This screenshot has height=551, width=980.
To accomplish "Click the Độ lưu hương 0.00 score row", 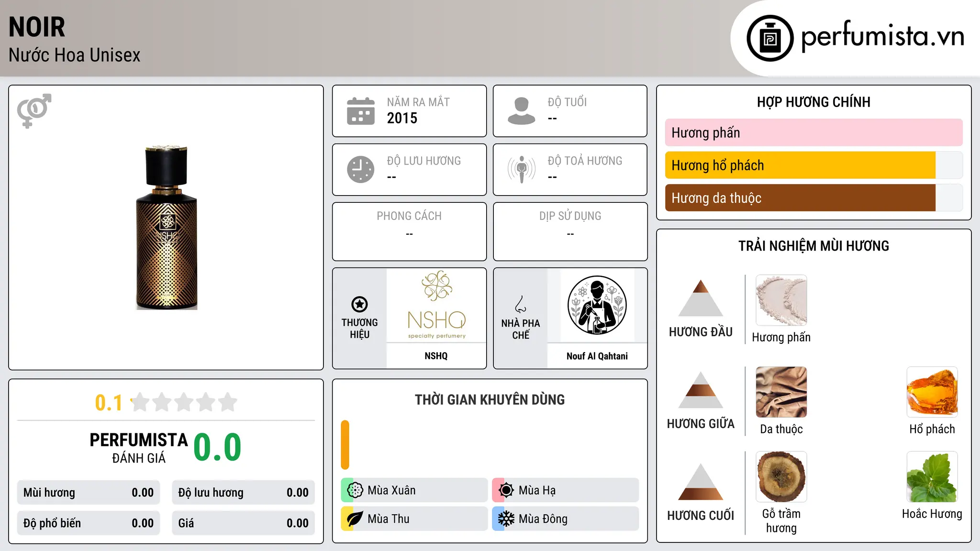I will (243, 493).
